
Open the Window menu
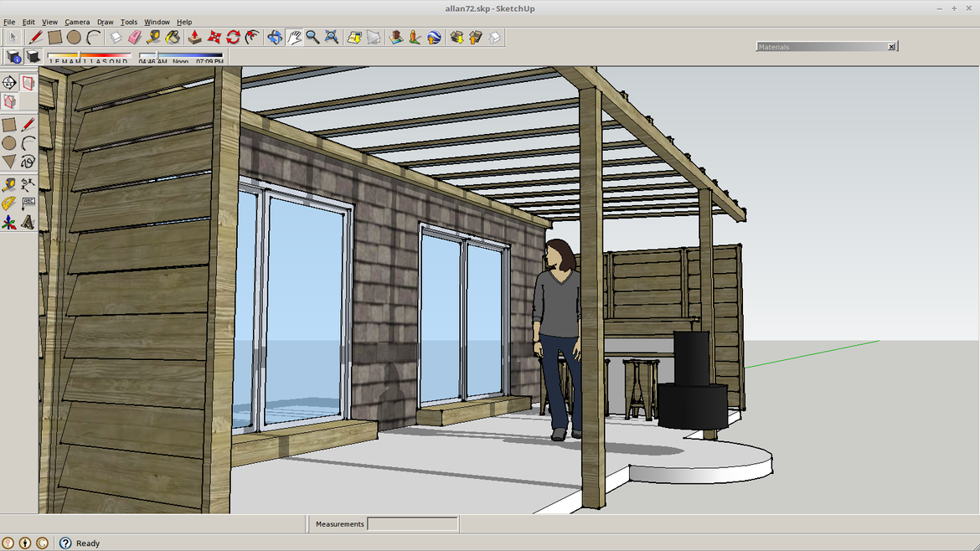157,22
